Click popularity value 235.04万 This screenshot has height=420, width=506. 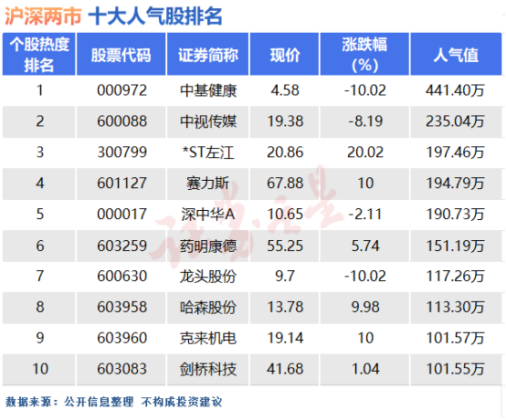pos(455,121)
